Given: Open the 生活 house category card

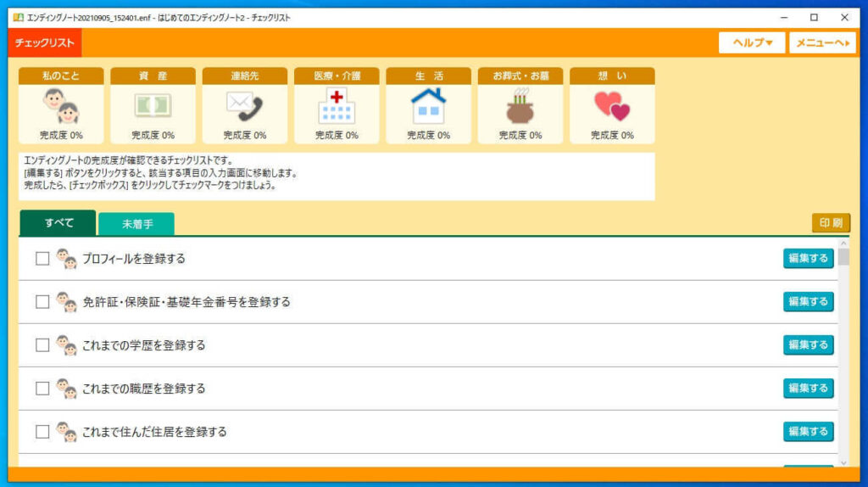Looking at the screenshot, I should [x=428, y=105].
